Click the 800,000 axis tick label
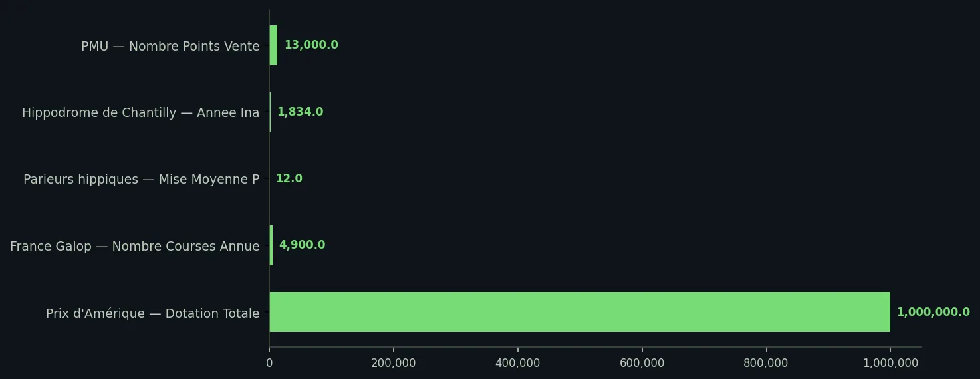980x379 pixels. pos(766,363)
